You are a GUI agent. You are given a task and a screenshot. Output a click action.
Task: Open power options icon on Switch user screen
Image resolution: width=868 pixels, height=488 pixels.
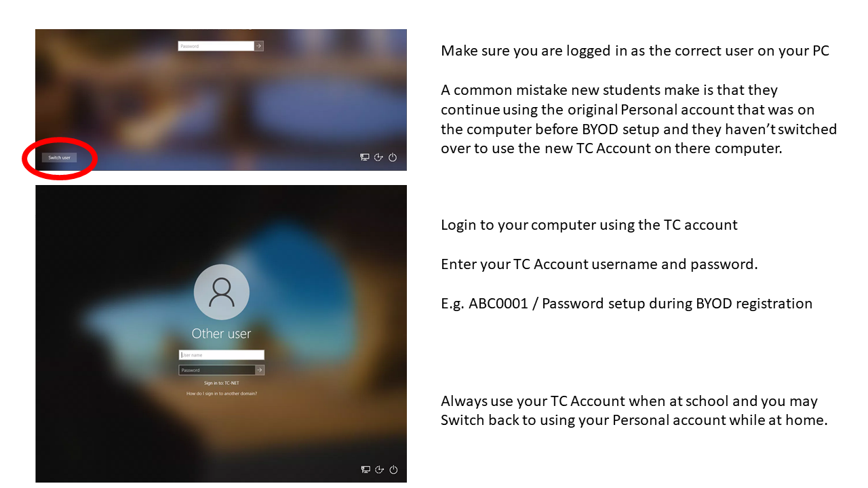click(393, 157)
